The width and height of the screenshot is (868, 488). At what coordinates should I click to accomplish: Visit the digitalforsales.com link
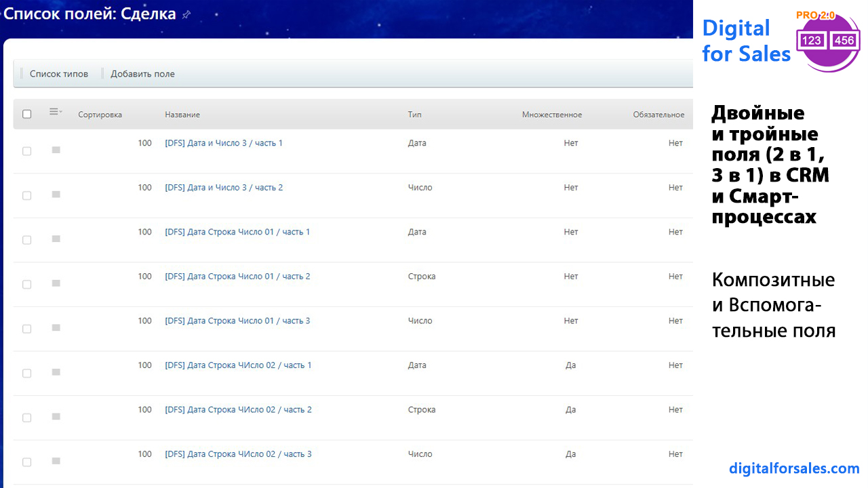pos(794,468)
